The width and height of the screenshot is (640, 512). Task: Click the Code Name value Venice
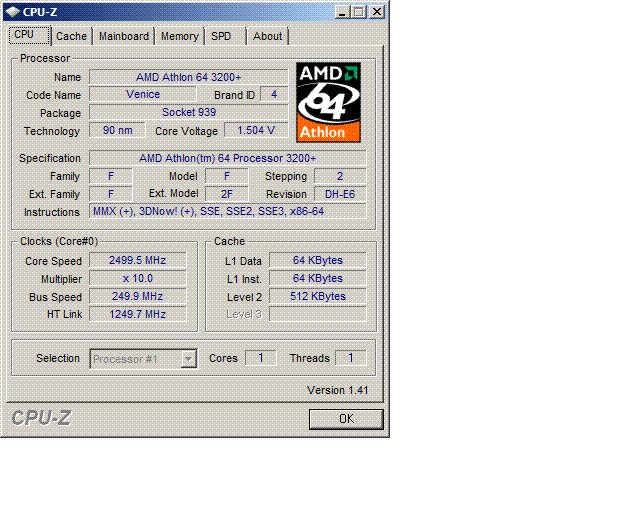tap(143, 94)
